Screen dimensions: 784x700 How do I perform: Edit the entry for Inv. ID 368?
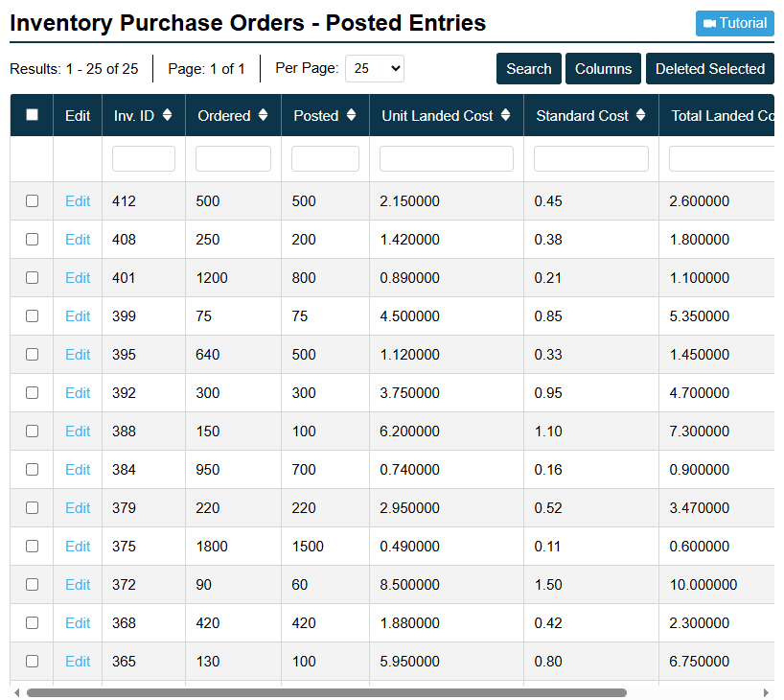click(x=78, y=623)
